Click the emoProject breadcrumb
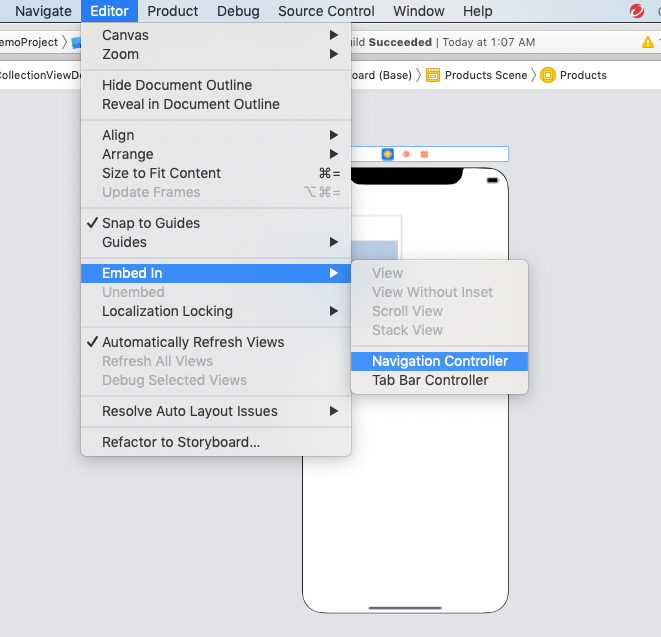The width and height of the screenshot is (661, 637). pyautogui.click(x=29, y=42)
